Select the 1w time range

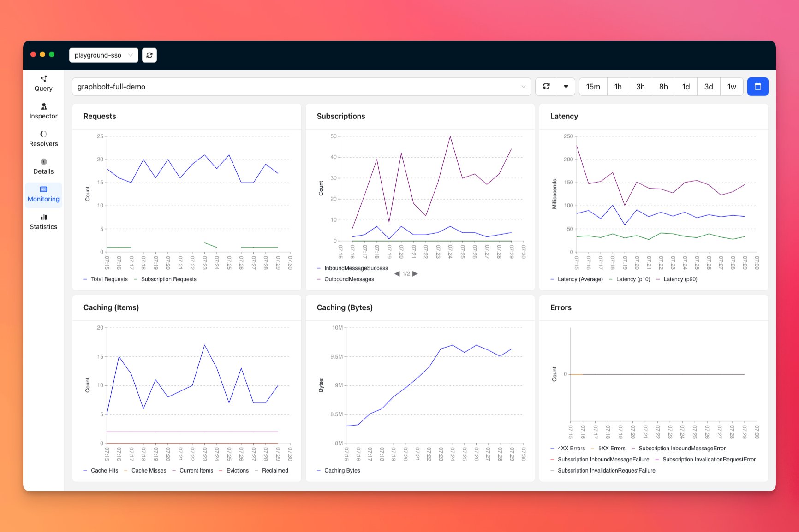pyautogui.click(x=732, y=87)
